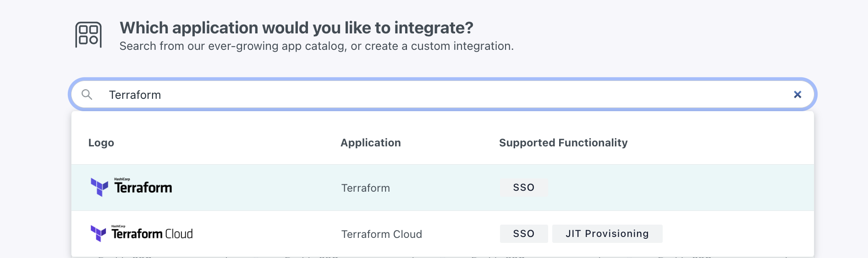Click the Supported Functionality column header
Image resolution: width=868 pixels, height=258 pixels.
[563, 143]
